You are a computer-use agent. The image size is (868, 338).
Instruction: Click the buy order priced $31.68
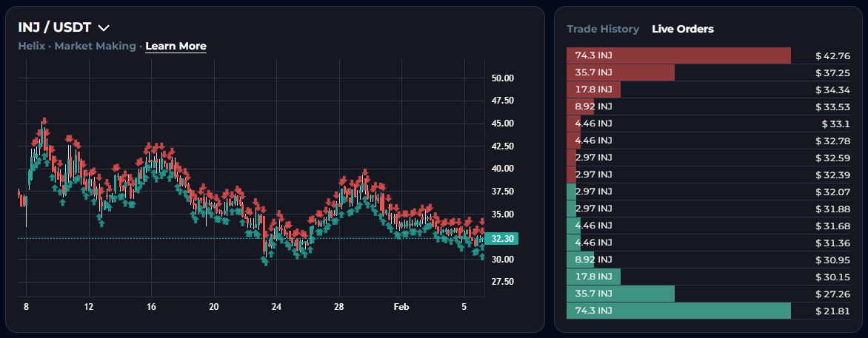point(708,226)
